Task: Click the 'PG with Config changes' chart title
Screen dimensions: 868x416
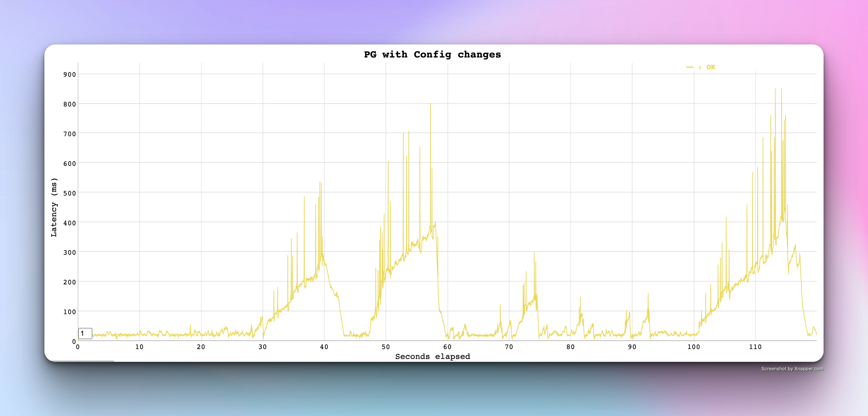Action: pyautogui.click(x=432, y=55)
